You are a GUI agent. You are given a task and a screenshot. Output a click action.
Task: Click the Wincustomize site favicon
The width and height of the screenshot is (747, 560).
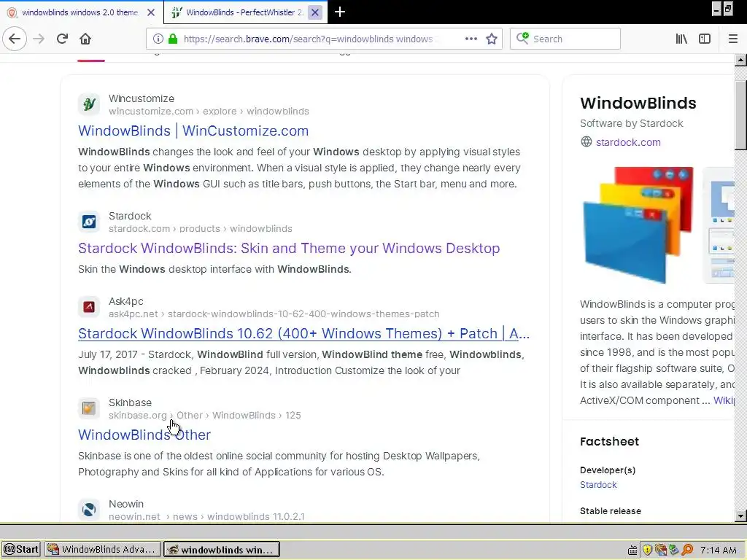(89, 104)
